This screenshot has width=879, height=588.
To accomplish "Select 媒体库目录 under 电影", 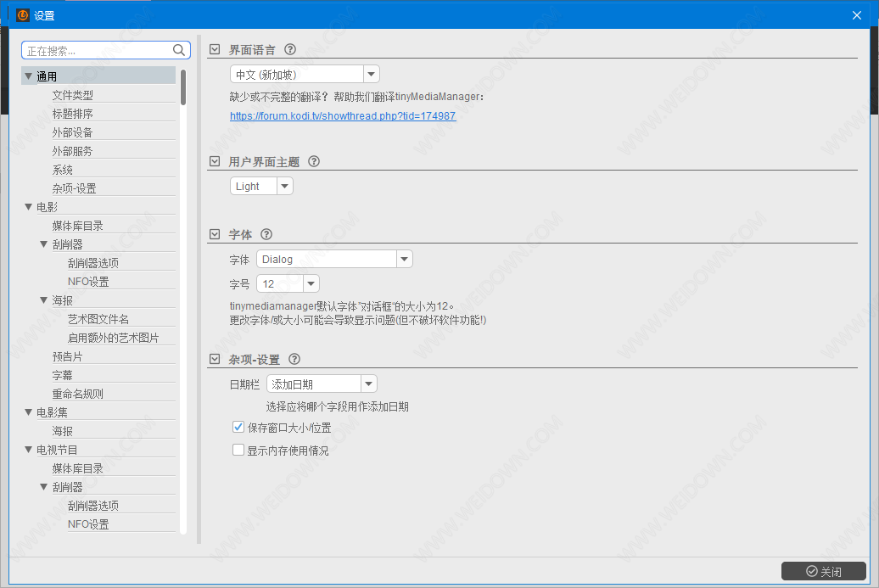I will point(78,226).
